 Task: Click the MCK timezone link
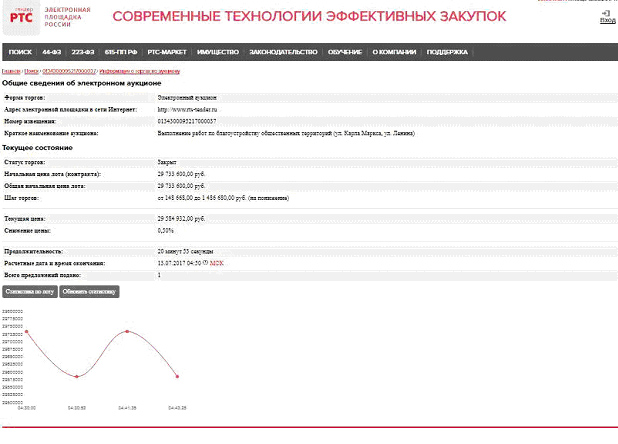click(216, 263)
